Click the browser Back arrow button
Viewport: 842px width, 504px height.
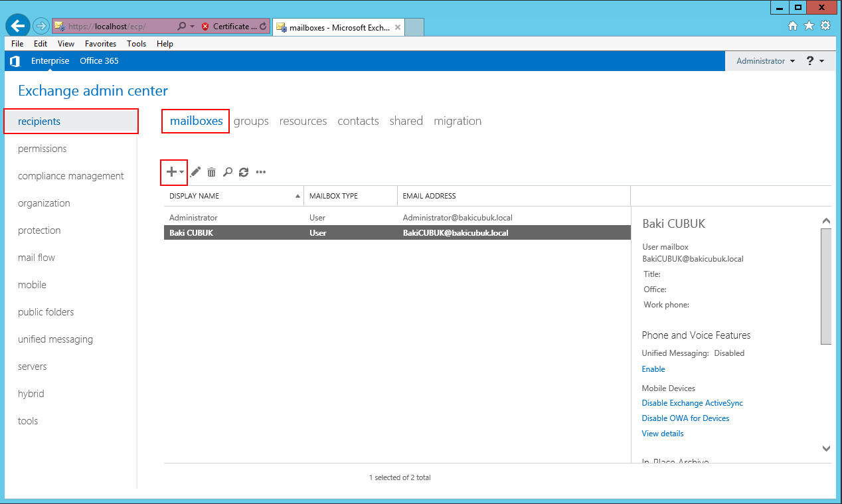18,26
